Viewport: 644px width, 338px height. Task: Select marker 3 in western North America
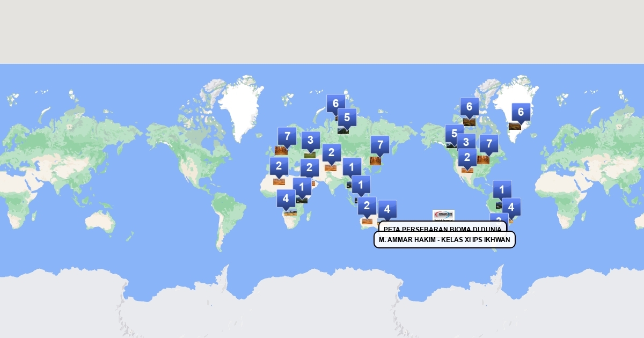(466, 143)
